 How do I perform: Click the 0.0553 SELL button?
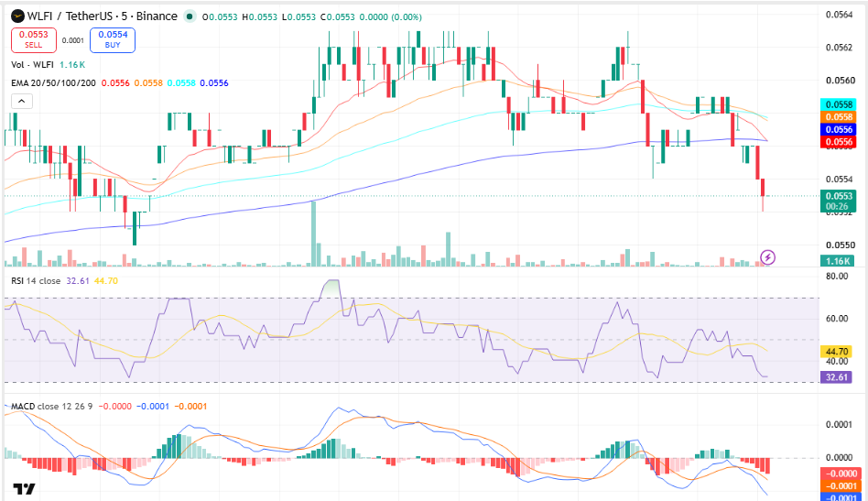pyautogui.click(x=34, y=40)
